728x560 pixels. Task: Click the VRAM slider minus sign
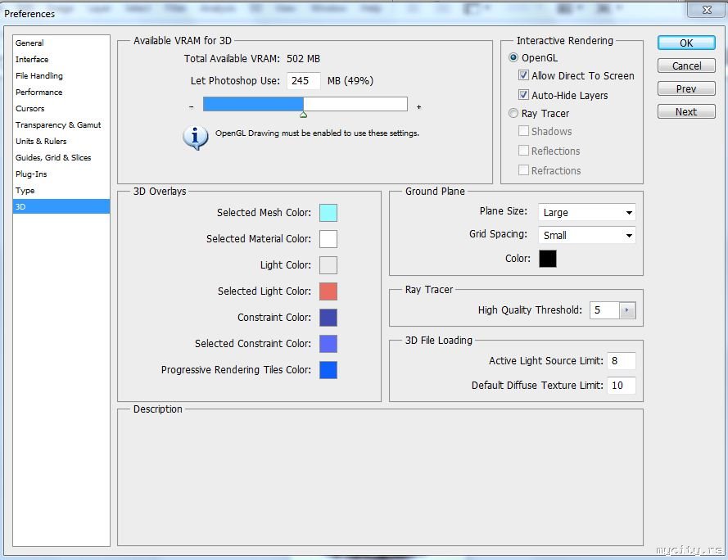192,106
